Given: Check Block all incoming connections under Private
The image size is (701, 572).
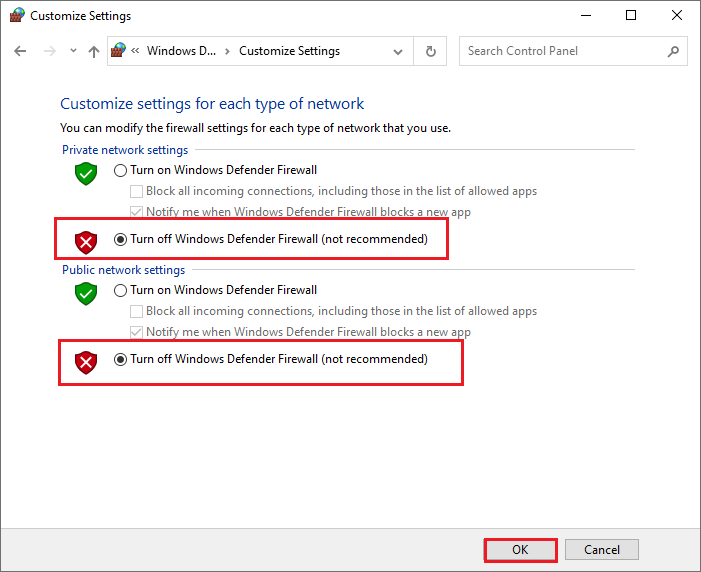Looking at the screenshot, I should (x=136, y=191).
